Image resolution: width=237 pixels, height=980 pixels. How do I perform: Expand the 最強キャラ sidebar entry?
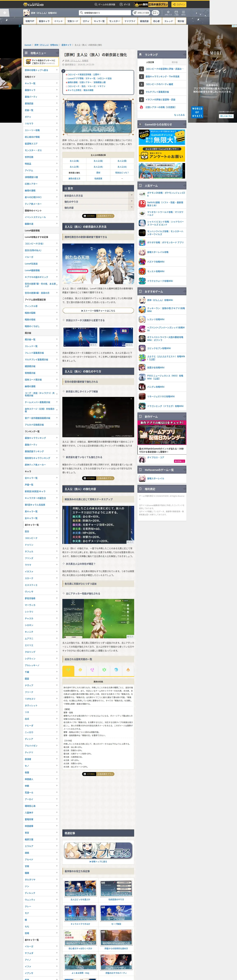click(x=41, y=90)
